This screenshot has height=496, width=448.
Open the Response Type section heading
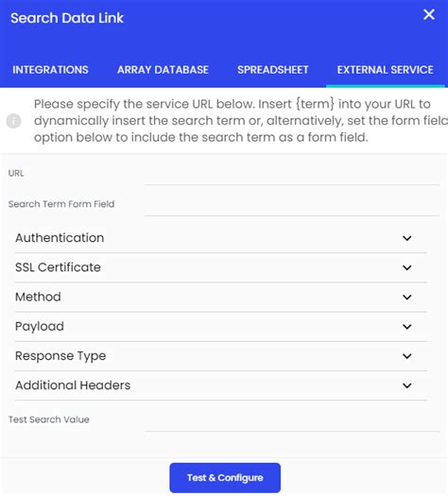(60, 356)
